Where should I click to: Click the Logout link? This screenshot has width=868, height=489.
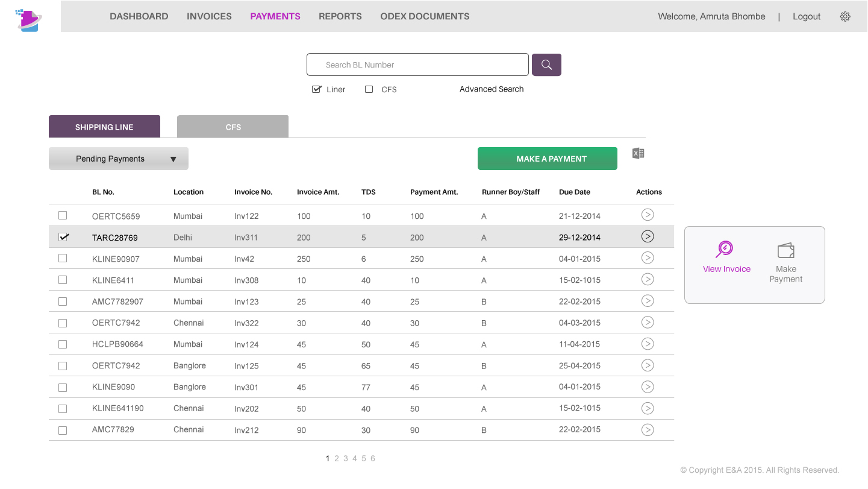click(x=806, y=16)
